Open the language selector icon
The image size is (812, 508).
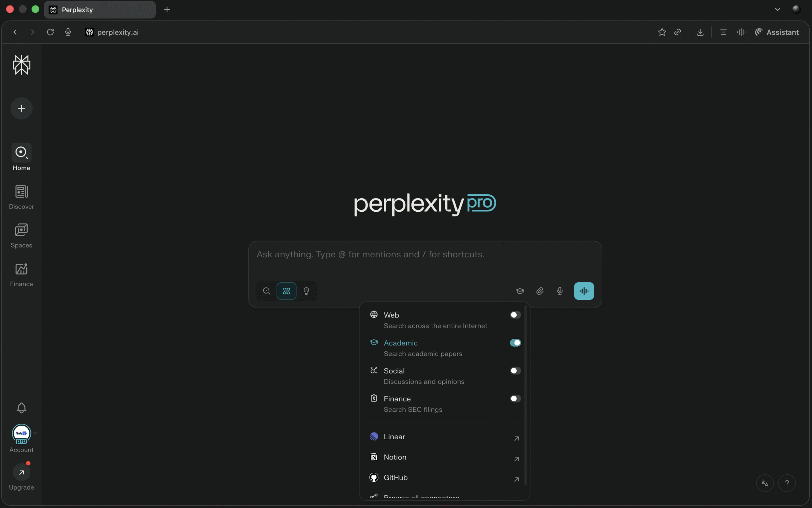(765, 483)
